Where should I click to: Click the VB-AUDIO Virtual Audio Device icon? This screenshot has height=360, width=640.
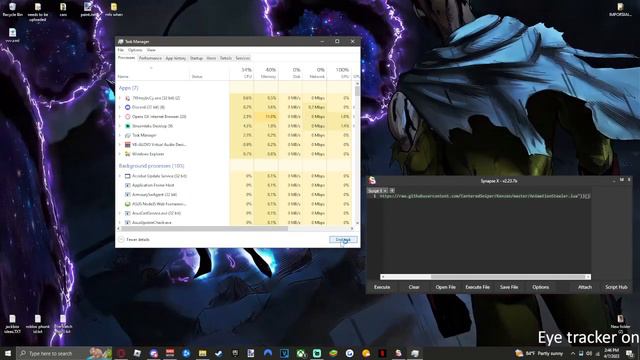pyautogui.click(x=127, y=145)
